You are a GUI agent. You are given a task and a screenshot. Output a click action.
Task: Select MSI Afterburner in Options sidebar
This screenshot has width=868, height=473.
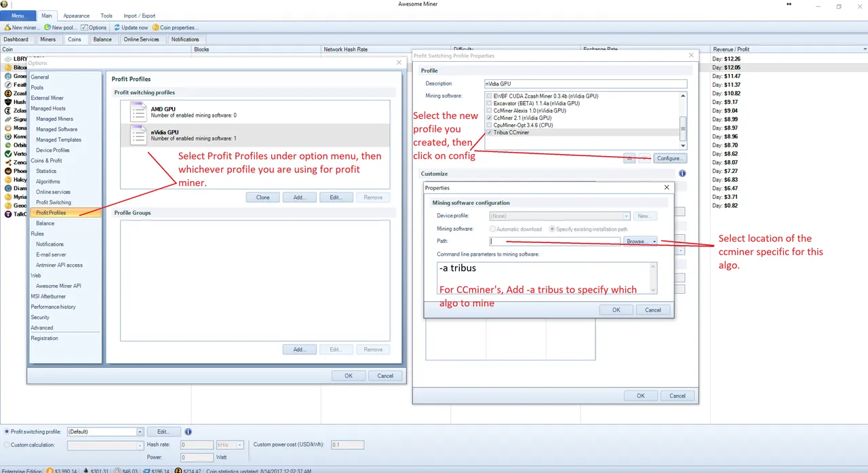coord(50,296)
